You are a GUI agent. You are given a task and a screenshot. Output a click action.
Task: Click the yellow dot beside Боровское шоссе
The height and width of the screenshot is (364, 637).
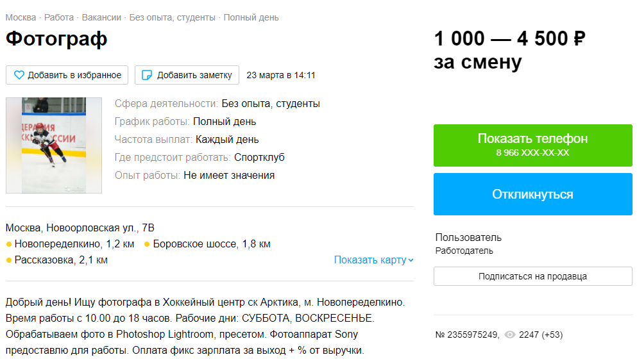click(148, 244)
